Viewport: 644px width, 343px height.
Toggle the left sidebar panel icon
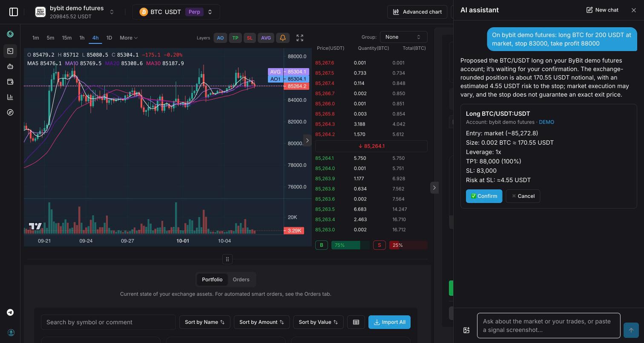tap(14, 12)
